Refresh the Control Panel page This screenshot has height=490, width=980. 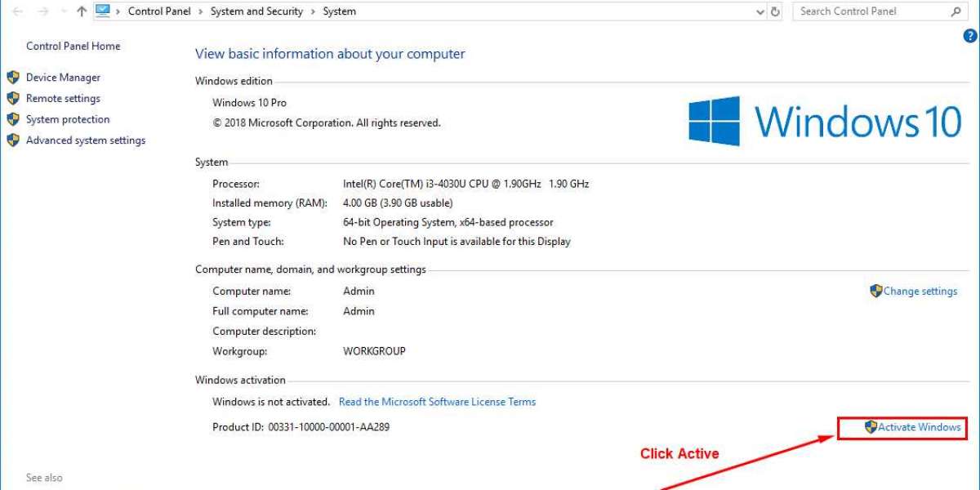tap(776, 11)
